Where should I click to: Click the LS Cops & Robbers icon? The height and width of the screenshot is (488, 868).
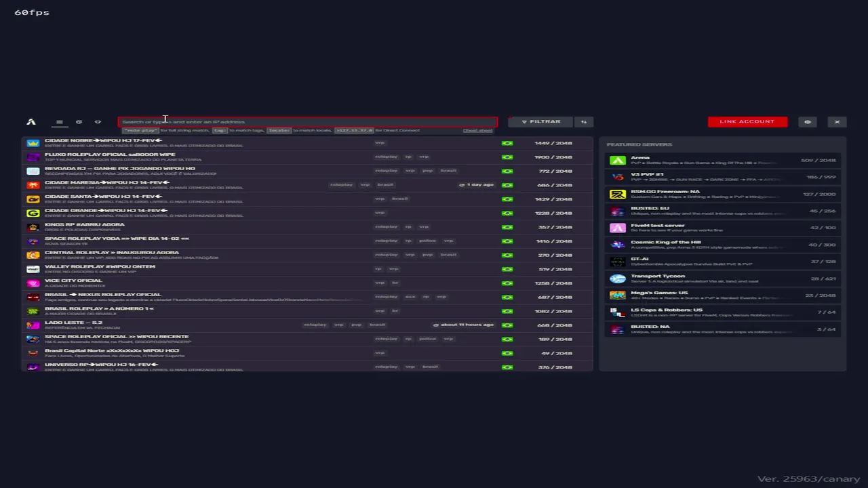point(617,312)
